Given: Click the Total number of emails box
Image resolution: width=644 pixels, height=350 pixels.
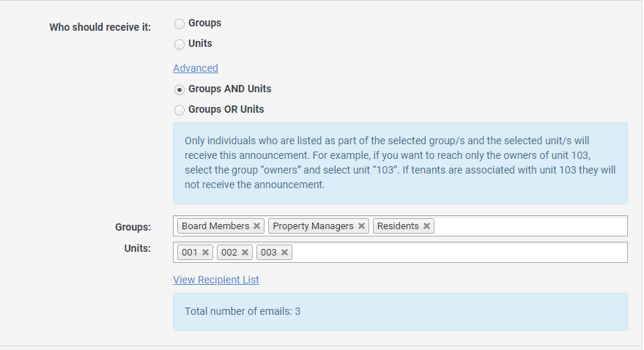Looking at the screenshot, I should (400, 312).
